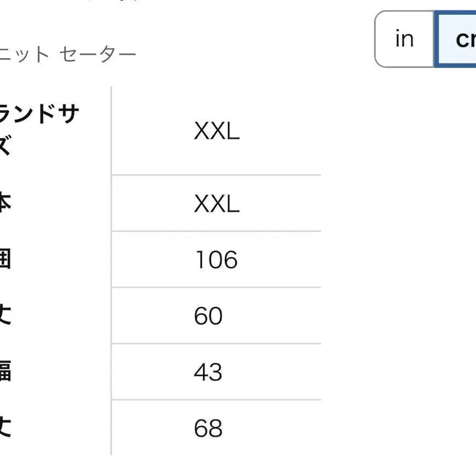The image size is (476, 476).
Task: Click the row header ending in 囲
Action: point(5,259)
